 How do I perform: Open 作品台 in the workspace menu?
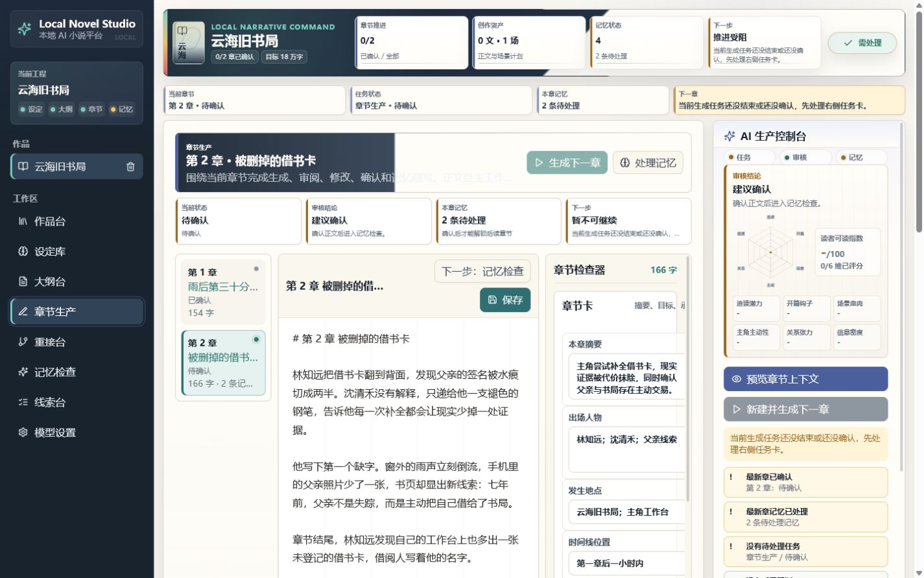[77, 221]
